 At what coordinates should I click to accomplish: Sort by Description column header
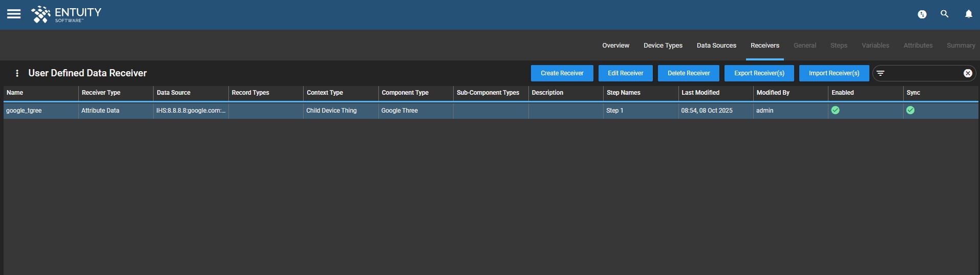tap(566, 93)
